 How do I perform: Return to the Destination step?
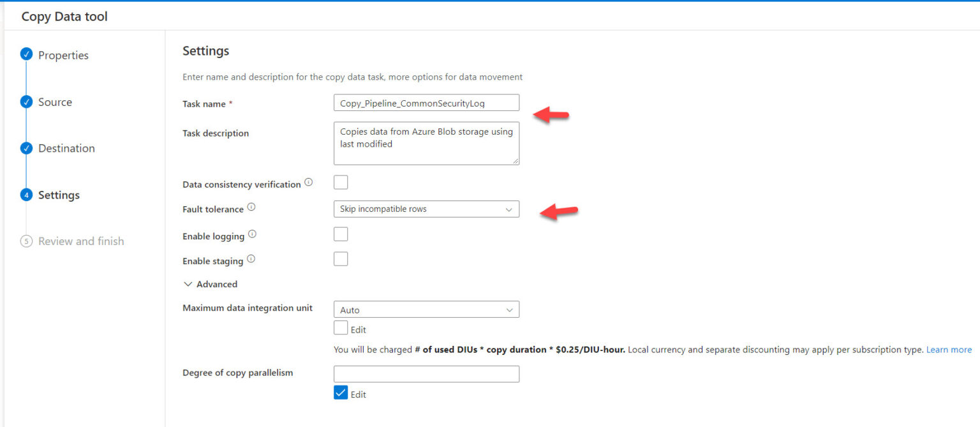coord(66,148)
